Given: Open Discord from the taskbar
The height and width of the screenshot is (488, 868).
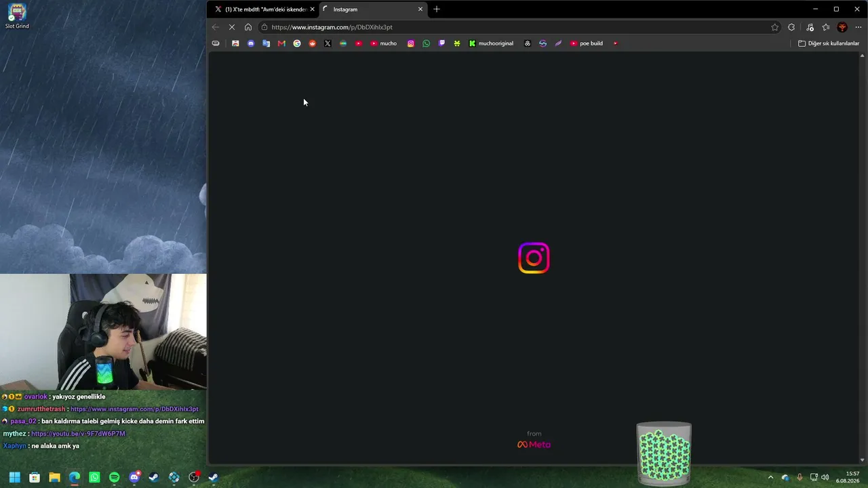Looking at the screenshot, I should point(134,478).
